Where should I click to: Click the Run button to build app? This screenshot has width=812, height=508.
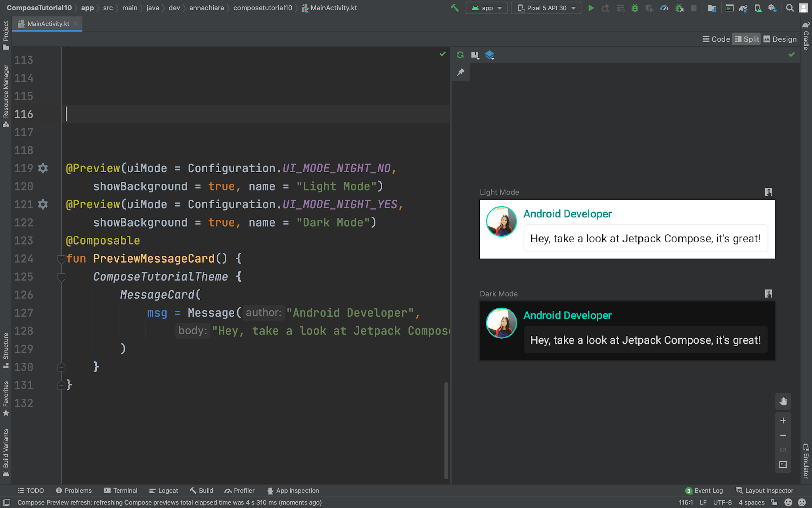click(x=591, y=8)
